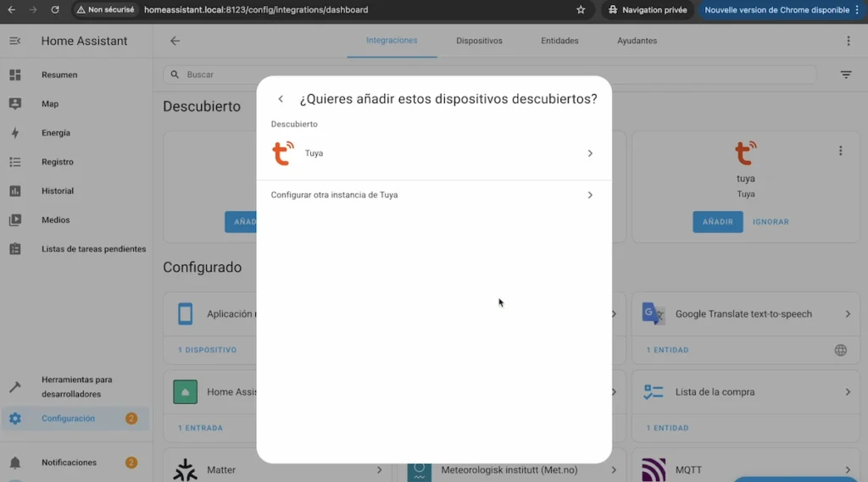Click the MQTT integration icon
The image size is (868, 482).
[654, 470]
